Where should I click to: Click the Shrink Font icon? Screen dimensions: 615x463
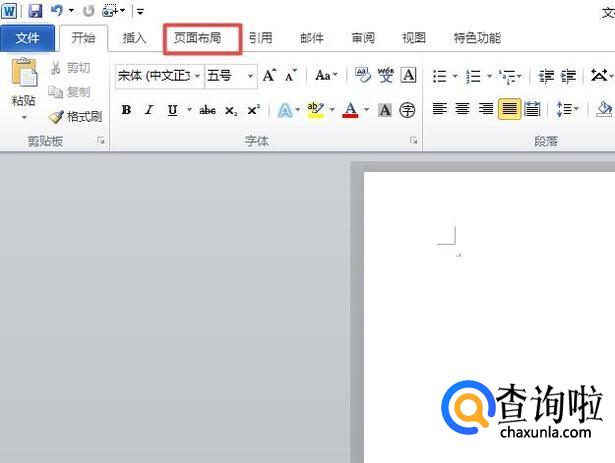coord(291,75)
